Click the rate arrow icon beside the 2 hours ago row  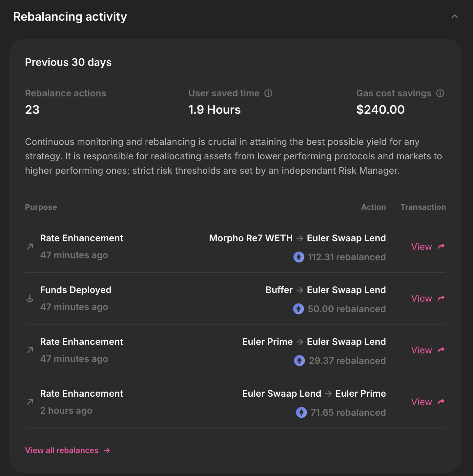(30, 402)
